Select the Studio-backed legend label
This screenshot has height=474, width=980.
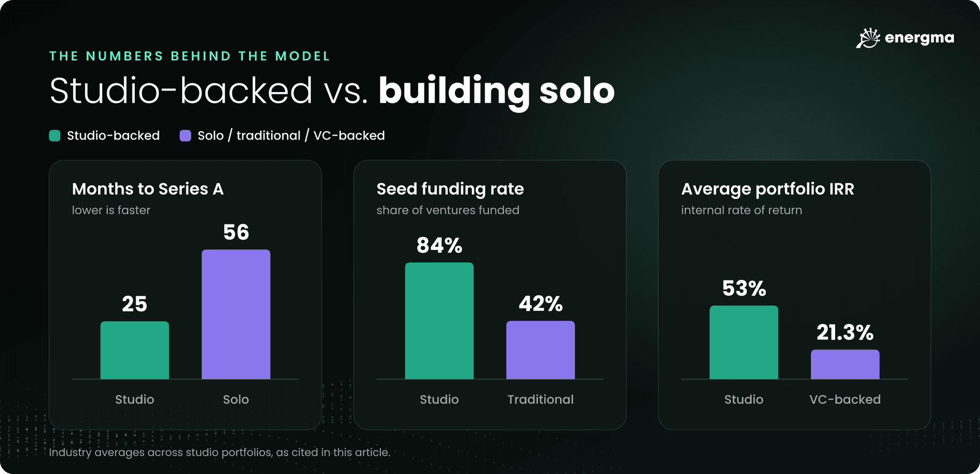tap(113, 135)
